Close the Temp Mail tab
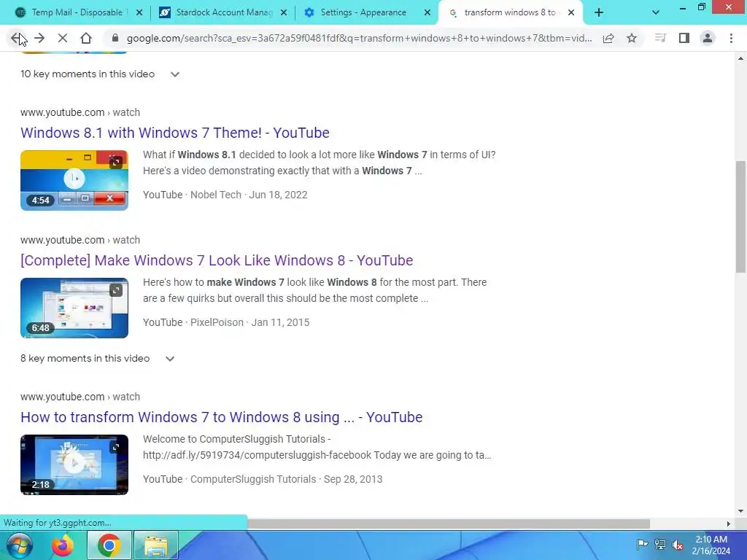 point(139,13)
